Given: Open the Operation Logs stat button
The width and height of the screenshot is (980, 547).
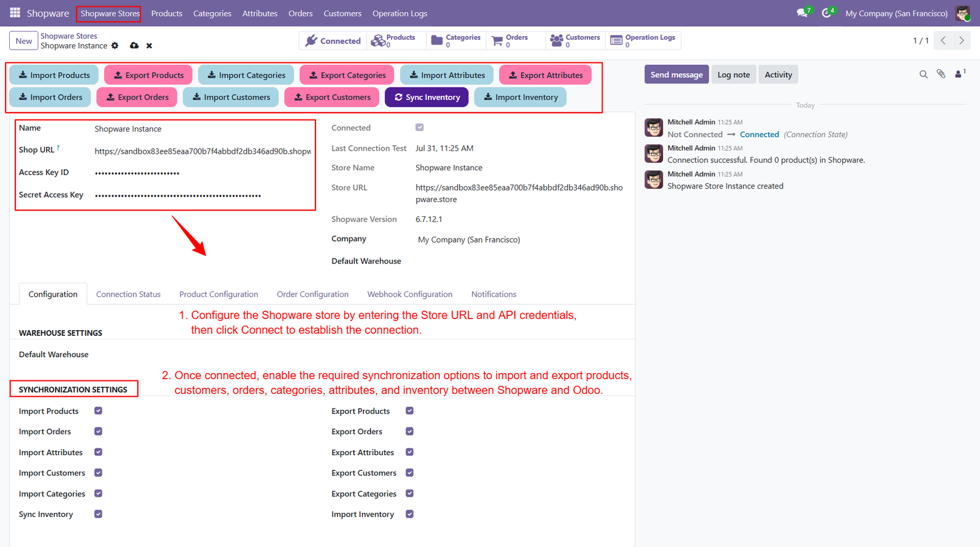Looking at the screenshot, I should pos(643,40).
